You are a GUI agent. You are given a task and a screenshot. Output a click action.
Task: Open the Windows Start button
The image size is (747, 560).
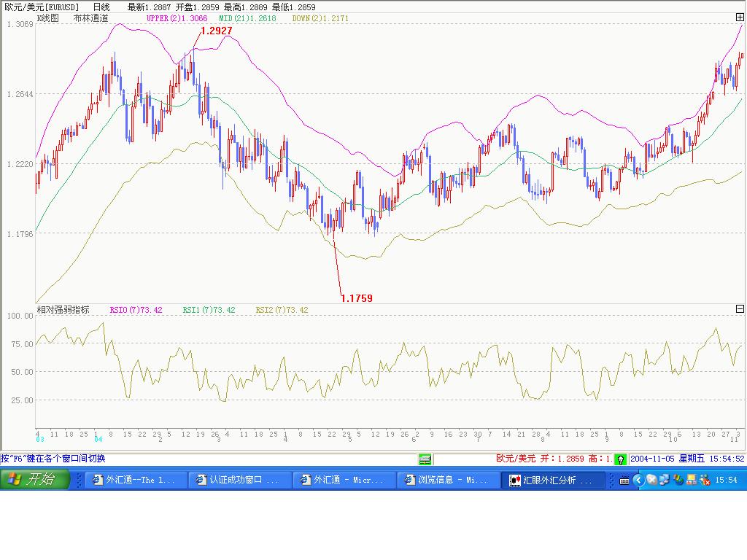35,478
